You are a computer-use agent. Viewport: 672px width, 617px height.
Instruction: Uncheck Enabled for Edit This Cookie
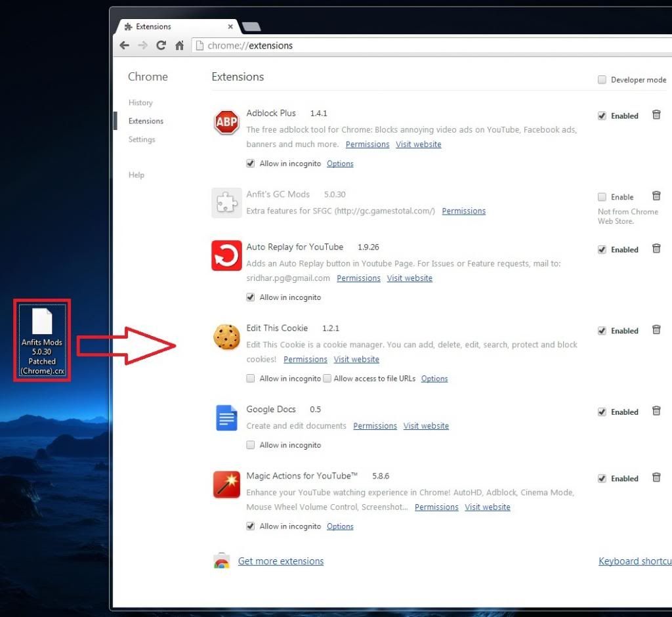click(x=602, y=331)
